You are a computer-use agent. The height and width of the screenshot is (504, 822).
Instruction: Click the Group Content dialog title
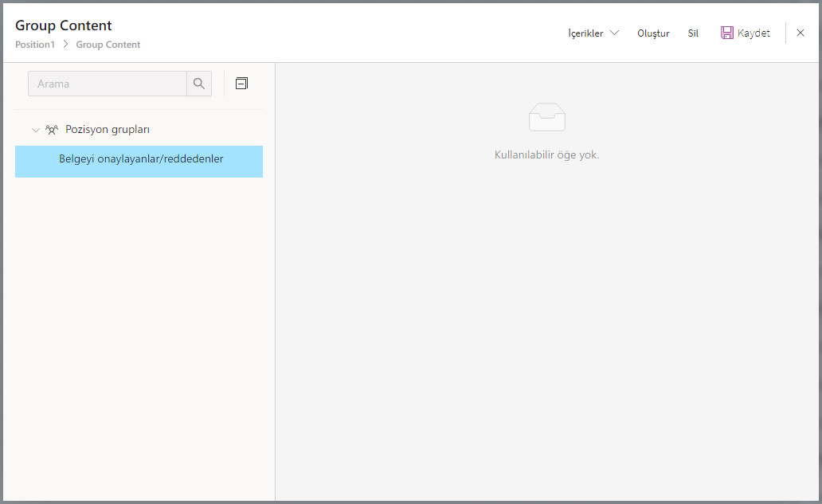click(64, 25)
